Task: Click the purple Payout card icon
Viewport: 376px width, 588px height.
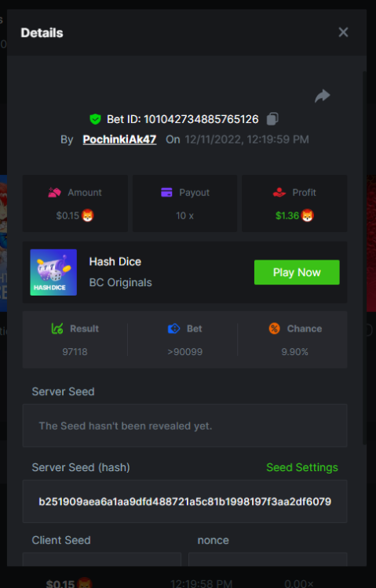Action: click(166, 192)
